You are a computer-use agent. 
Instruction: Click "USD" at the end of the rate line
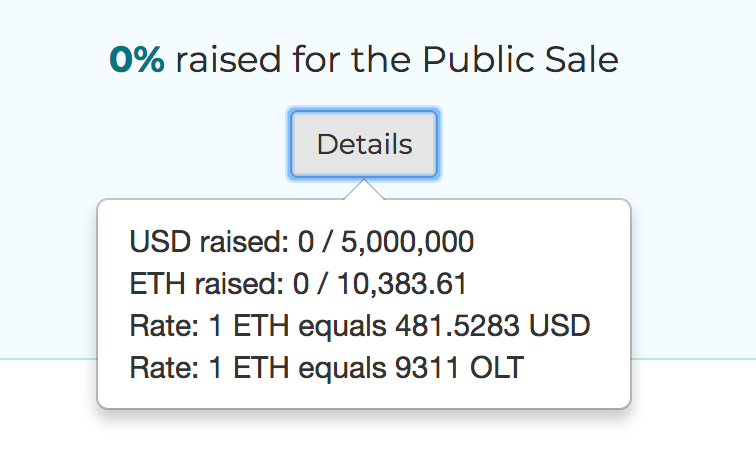tap(562, 326)
